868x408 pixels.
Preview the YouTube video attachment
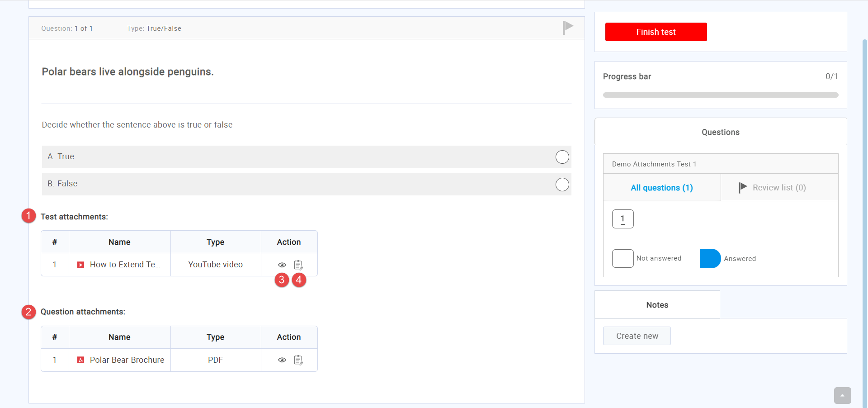(282, 265)
